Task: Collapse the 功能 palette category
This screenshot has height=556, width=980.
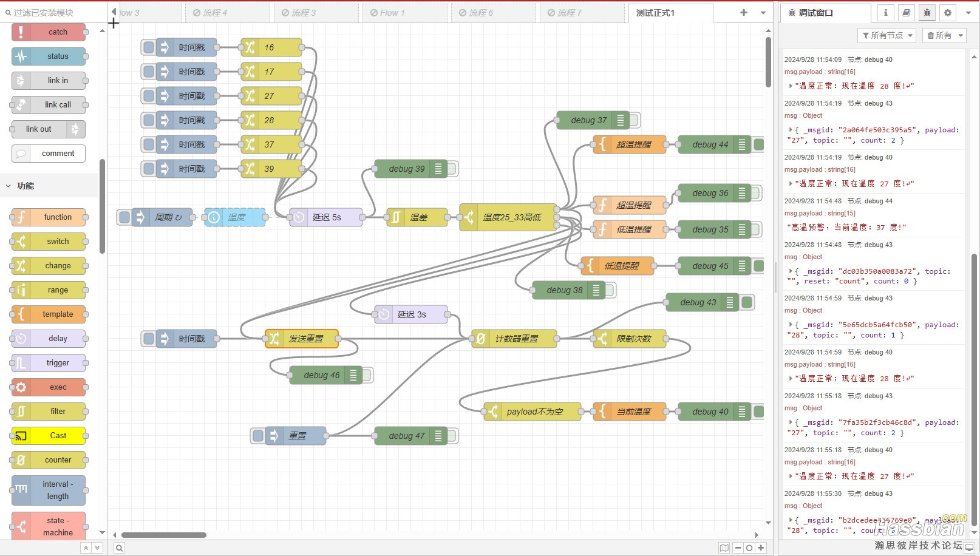Action: (49, 186)
